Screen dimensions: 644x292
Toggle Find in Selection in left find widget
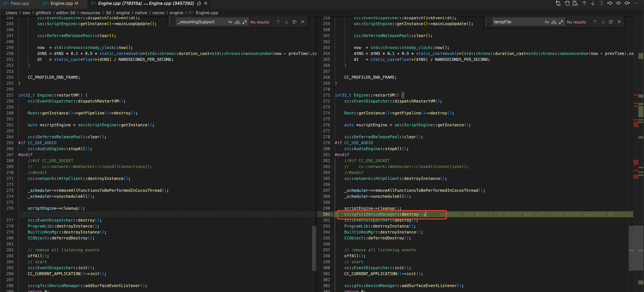click(x=295, y=22)
